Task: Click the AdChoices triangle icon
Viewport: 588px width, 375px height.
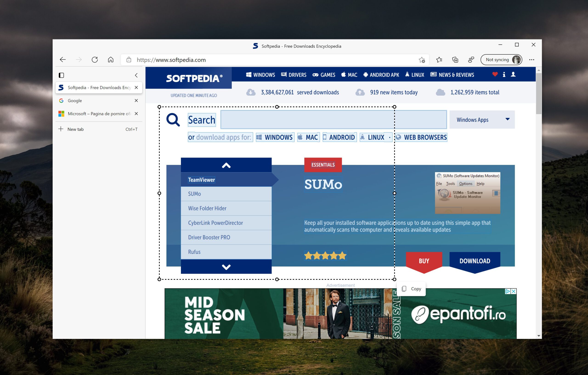Action: 508,291
